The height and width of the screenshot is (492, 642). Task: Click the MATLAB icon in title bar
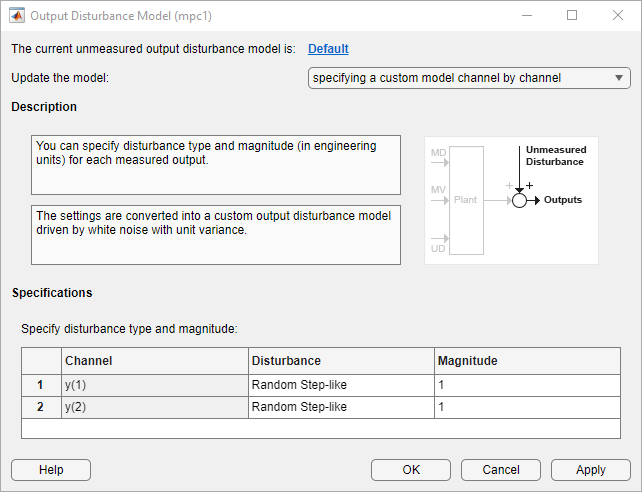pos(17,16)
